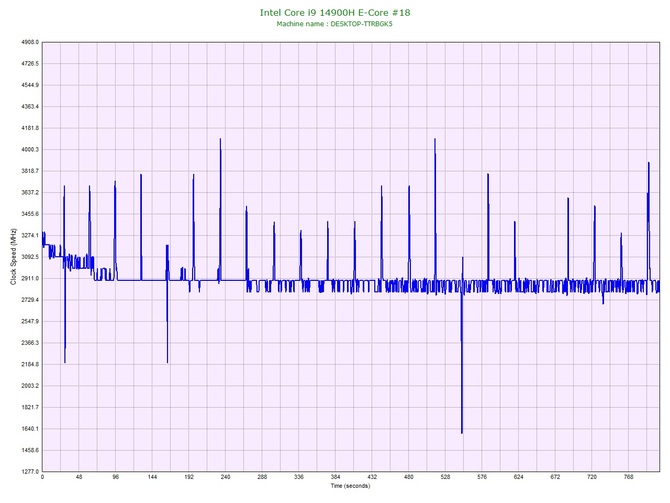Click the 3274.1 y-axis tick label

30,235
